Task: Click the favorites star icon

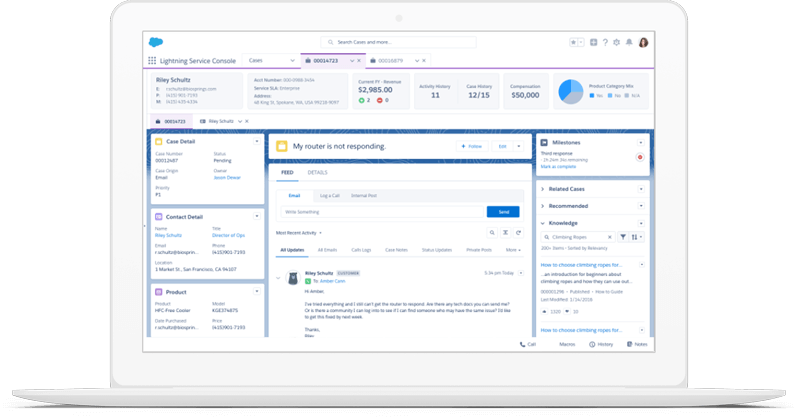Action: pyautogui.click(x=574, y=43)
